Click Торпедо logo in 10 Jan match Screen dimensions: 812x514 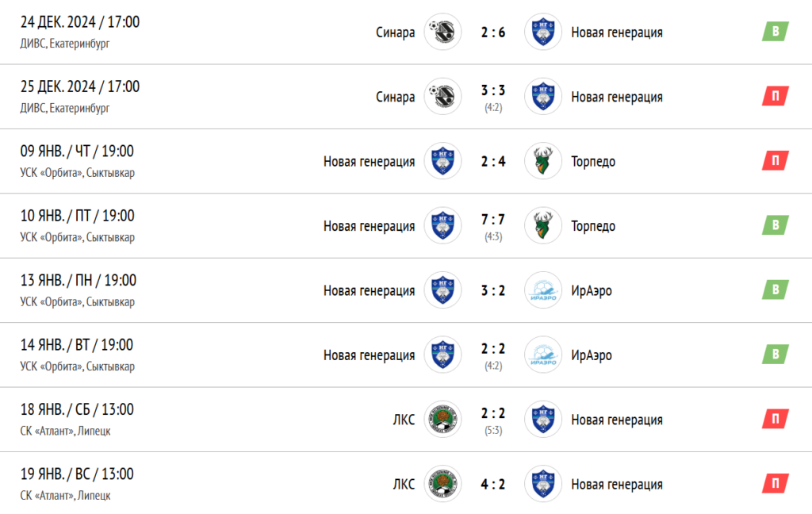click(x=543, y=225)
